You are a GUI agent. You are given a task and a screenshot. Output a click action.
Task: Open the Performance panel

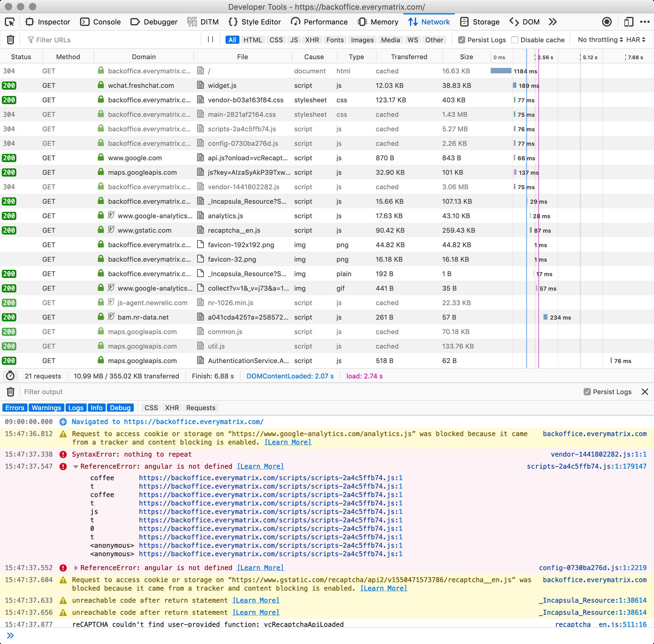[x=319, y=22]
